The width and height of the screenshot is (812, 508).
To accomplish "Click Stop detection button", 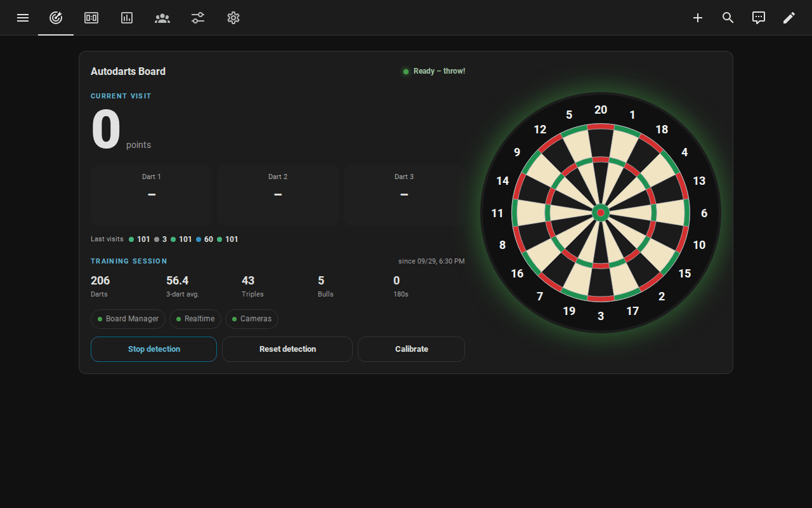I will coord(154,349).
